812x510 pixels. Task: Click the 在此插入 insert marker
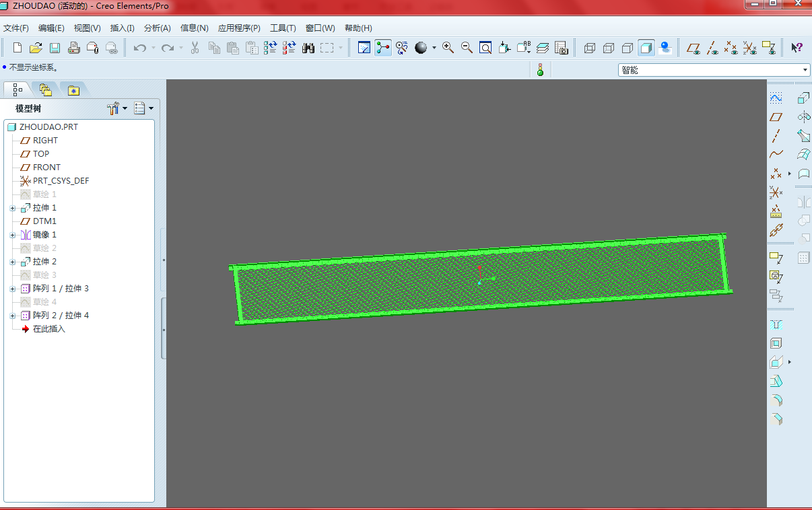48,329
